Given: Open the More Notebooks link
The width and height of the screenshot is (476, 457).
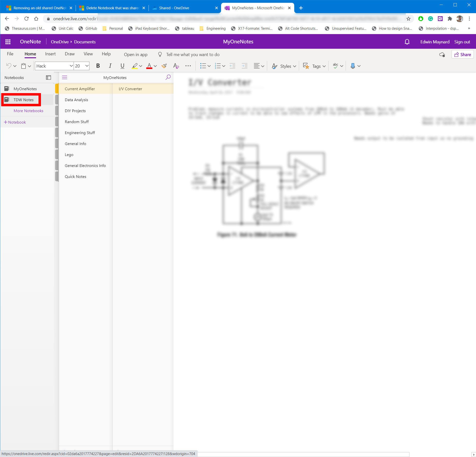Looking at the screenshot, I should coord(28,111).
